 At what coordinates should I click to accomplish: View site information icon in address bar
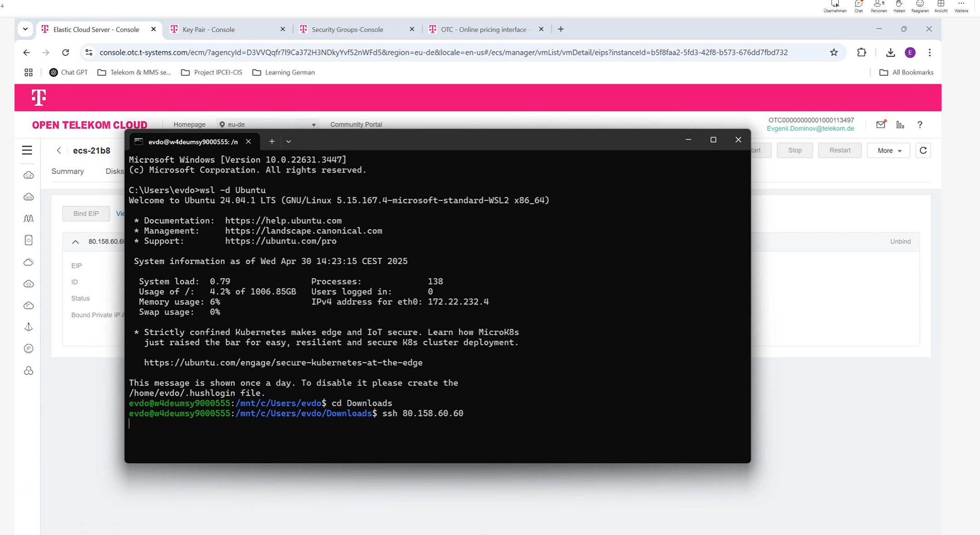click(x=89, y=53)
